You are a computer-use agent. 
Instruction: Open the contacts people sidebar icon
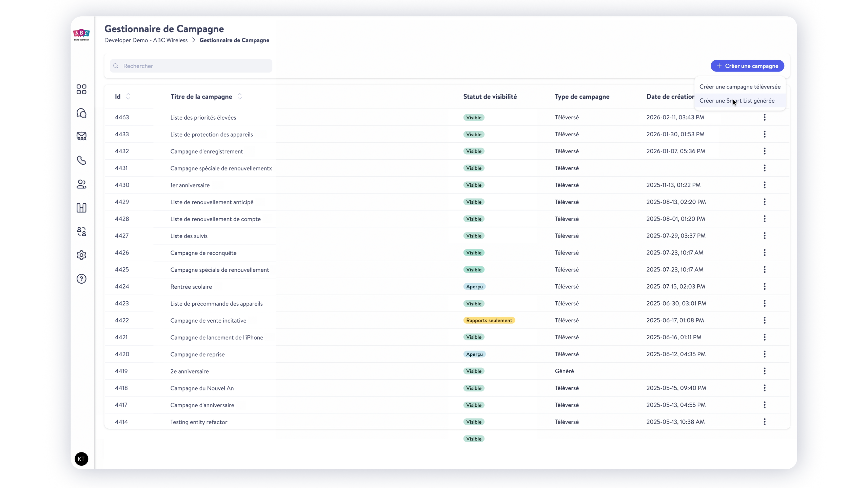81,184
